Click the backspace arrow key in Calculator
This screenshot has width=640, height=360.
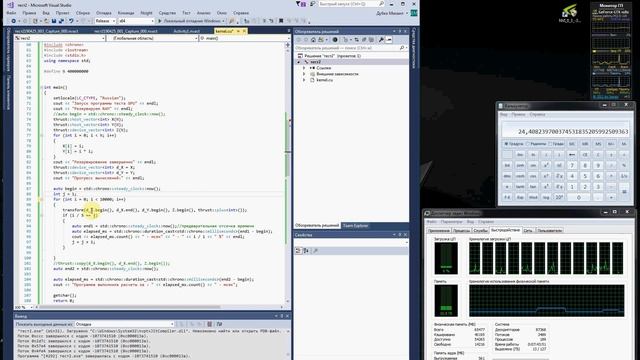click(572, 155)
